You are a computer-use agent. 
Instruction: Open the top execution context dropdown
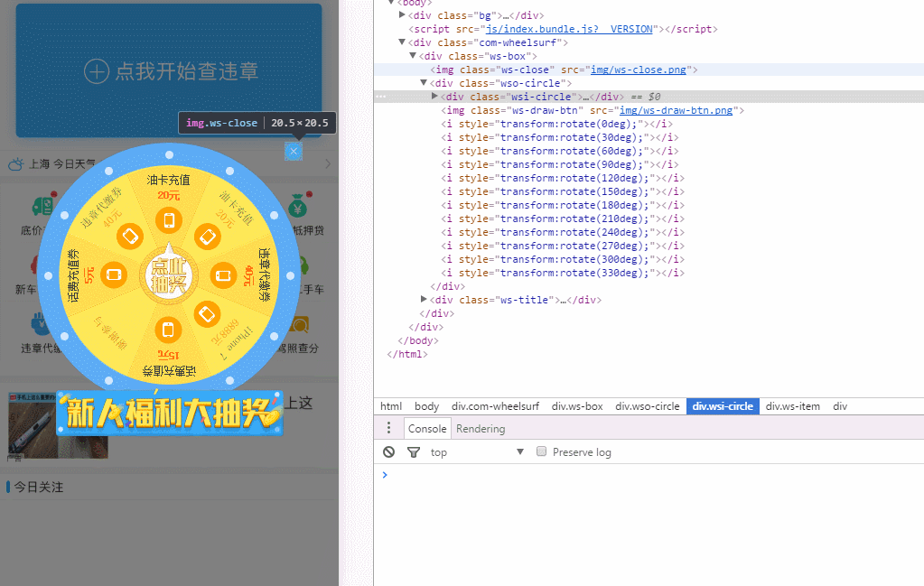click(x=477, y=451)
